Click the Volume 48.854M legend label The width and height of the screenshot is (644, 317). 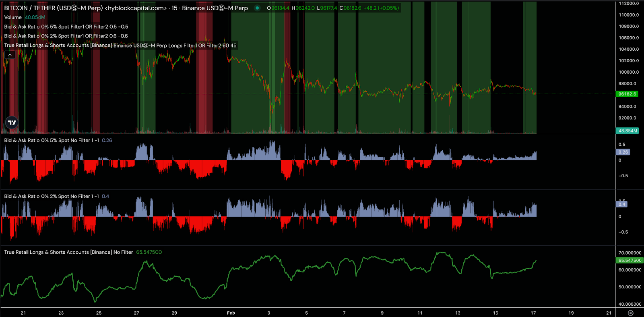click(25, 17)
